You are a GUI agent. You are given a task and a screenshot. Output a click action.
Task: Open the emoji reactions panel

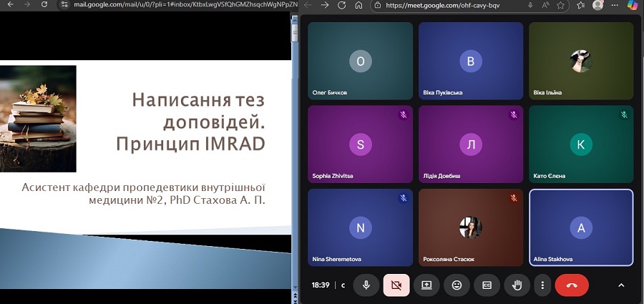click(x=457, y=285)
